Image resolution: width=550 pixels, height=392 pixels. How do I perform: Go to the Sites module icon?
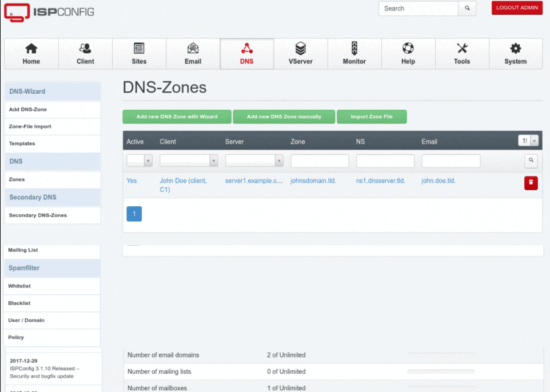click(x=139, y=49)
